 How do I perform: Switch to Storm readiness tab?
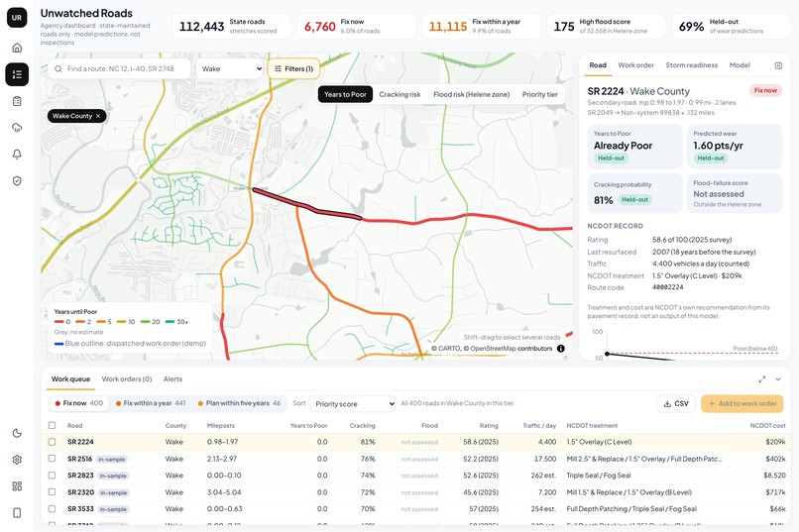click(x=692, y=65)
